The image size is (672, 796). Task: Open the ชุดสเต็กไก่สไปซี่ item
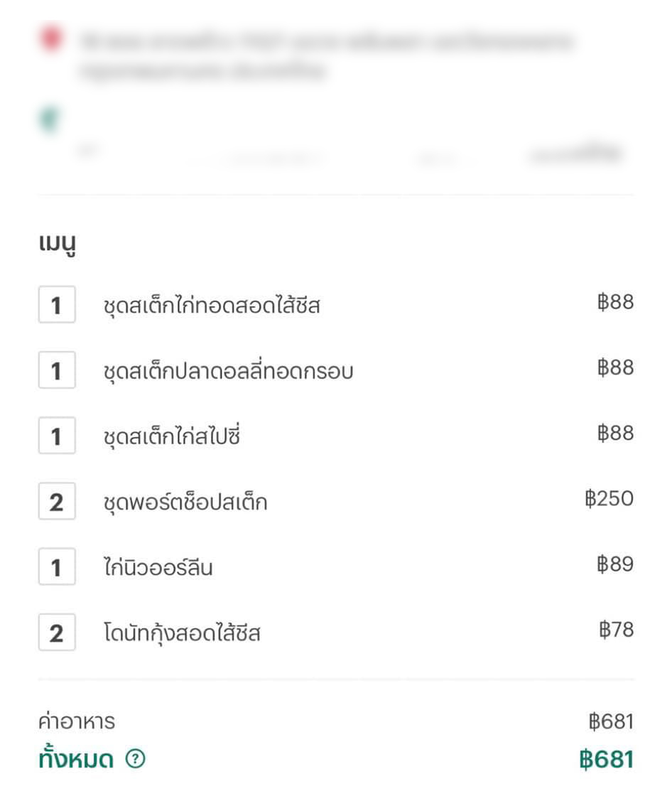172,437
